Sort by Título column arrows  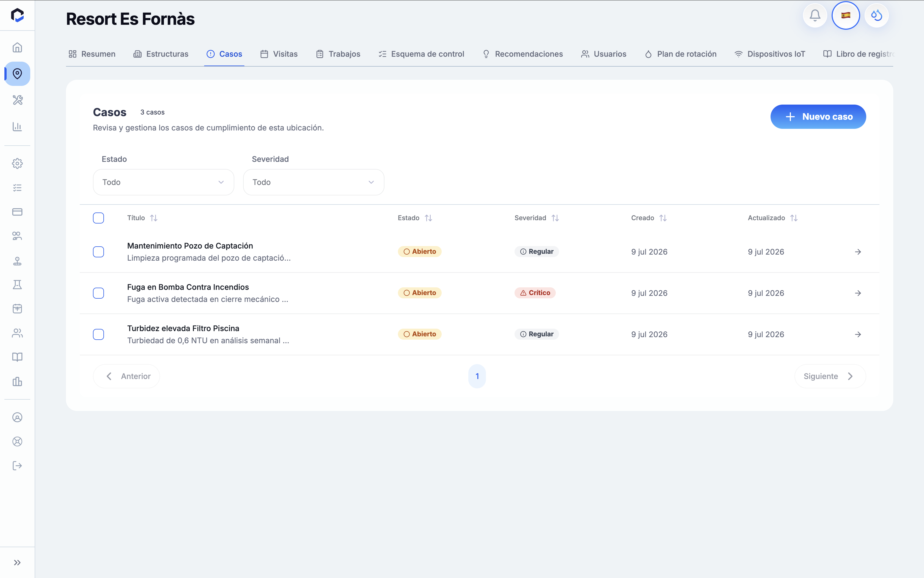[x=154, y=218]
